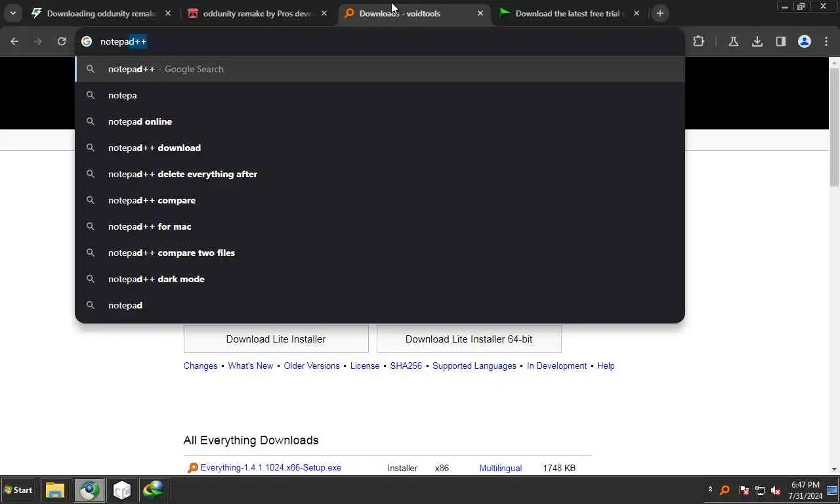Open Chrome Labs flask icon
840x504 pixels.
click(734, 41)
